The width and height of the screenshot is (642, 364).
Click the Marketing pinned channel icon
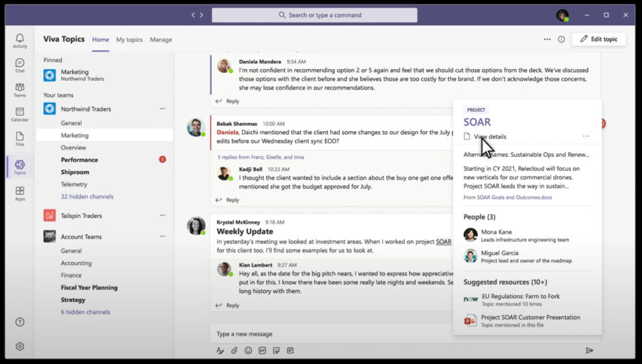pyautogui.click(x=50, y=75)
